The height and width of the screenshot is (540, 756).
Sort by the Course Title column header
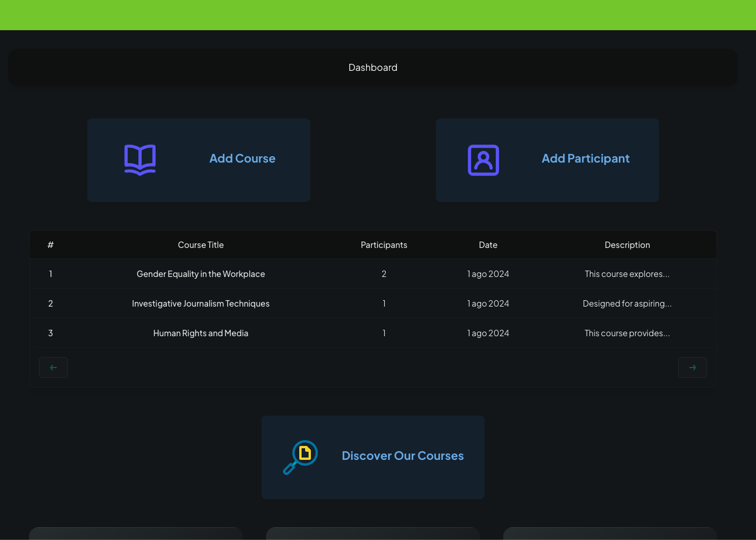pos(200,244)
